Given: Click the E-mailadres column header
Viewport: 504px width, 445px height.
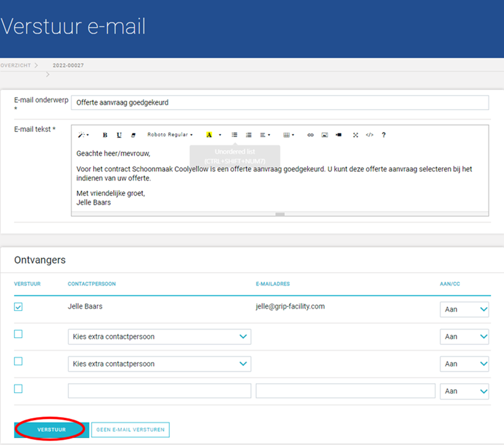Looking at the screenshot, I should coord(273,284).
